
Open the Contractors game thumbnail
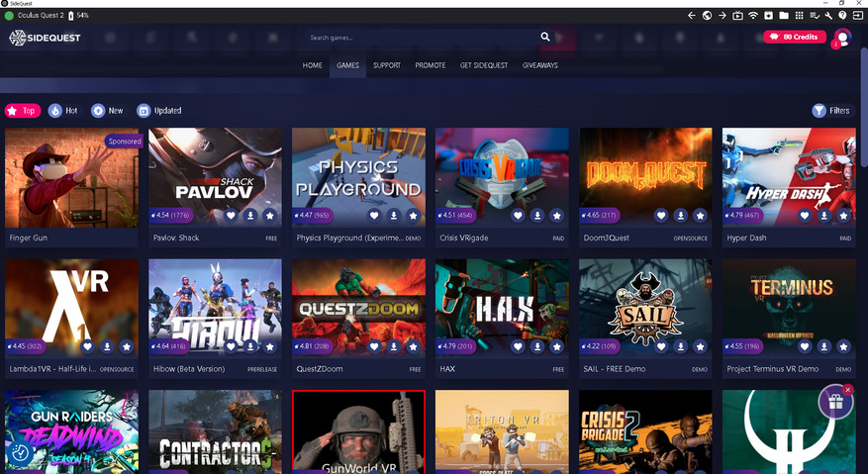(215, 431)
